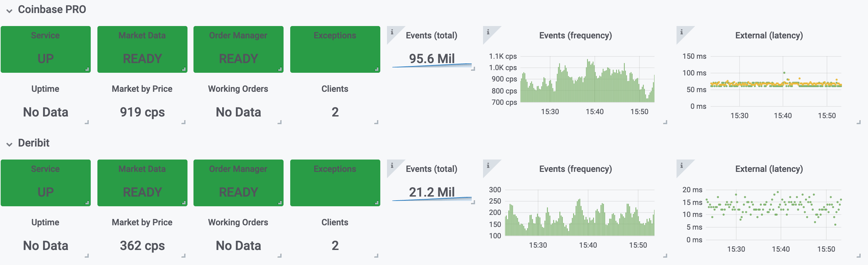Image resolution: width=868 pixels, height=265 pixels.
Task: Click resize handle of Deribit Exceptions panel
Action: [376, 203]
